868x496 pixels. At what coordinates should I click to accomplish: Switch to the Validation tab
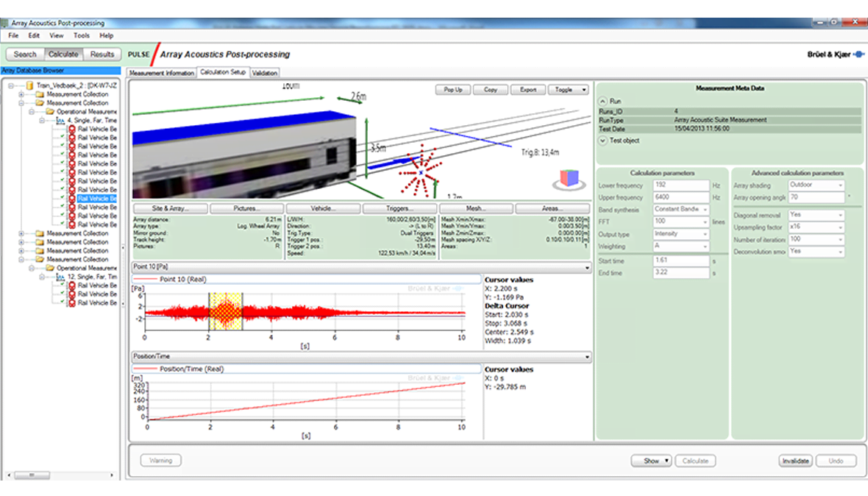click(265, 73)
